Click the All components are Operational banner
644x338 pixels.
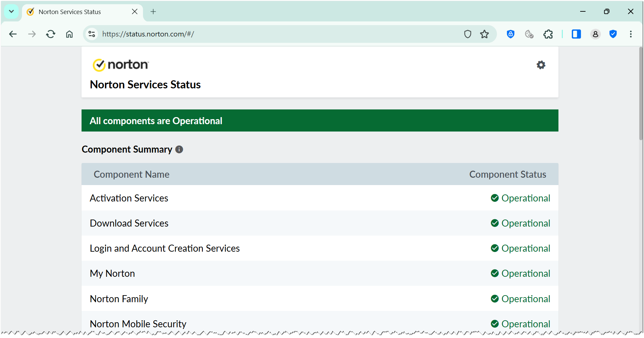pyautogui.click(x=320, y=120)
